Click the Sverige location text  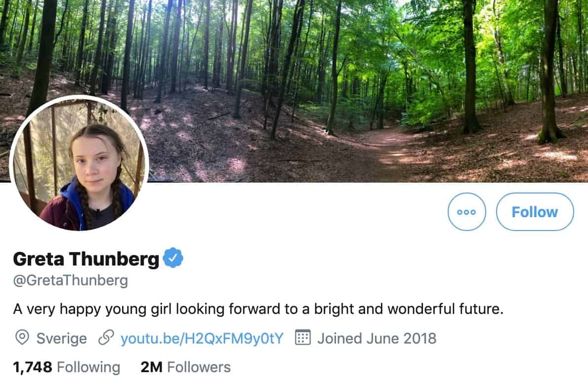coord(61,338)
